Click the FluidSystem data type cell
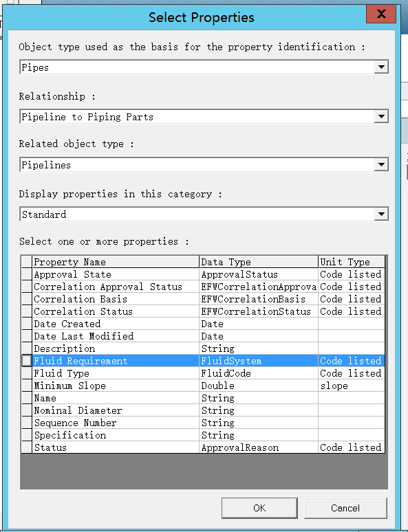The height and width of the screenshot is (532, 408). pos(259,361)
